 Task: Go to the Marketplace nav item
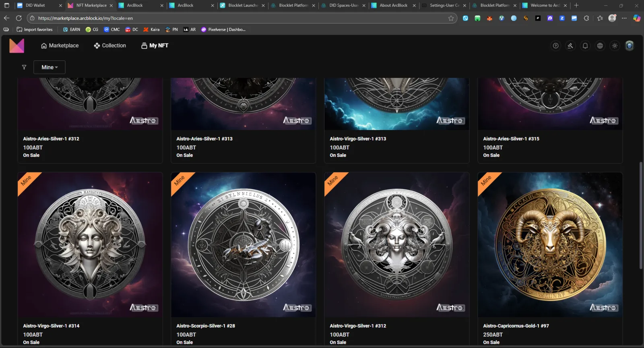click(60, 46)
